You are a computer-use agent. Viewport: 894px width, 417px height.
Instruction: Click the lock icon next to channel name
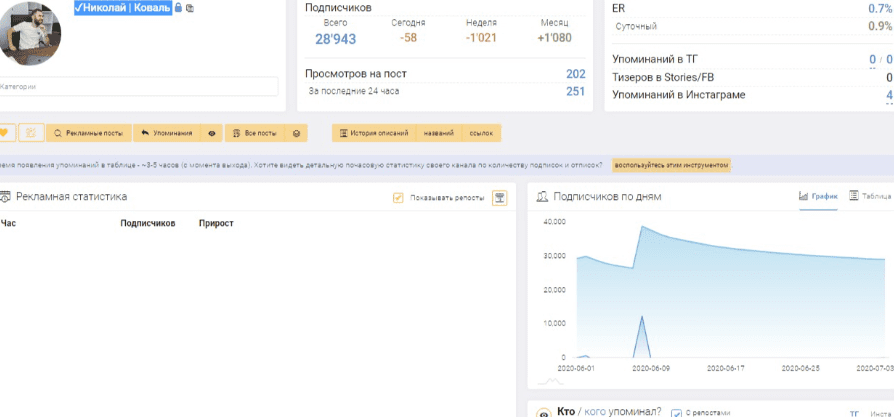178,8
